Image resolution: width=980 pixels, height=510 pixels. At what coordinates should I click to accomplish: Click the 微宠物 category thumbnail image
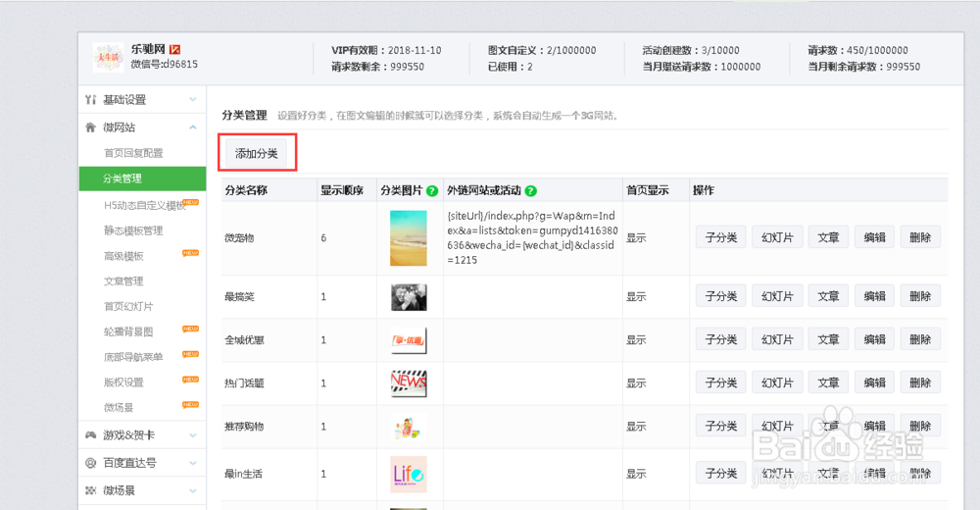click(408, 237)
